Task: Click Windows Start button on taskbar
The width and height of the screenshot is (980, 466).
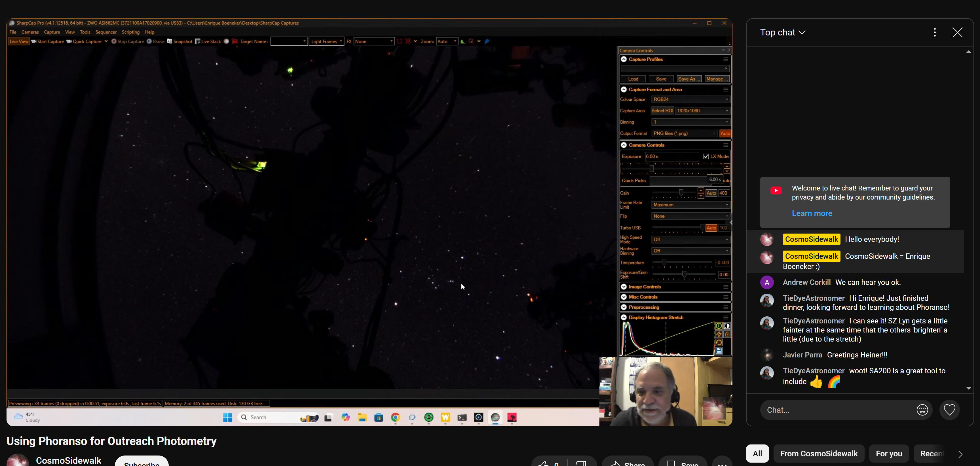Action: point(227,417)
